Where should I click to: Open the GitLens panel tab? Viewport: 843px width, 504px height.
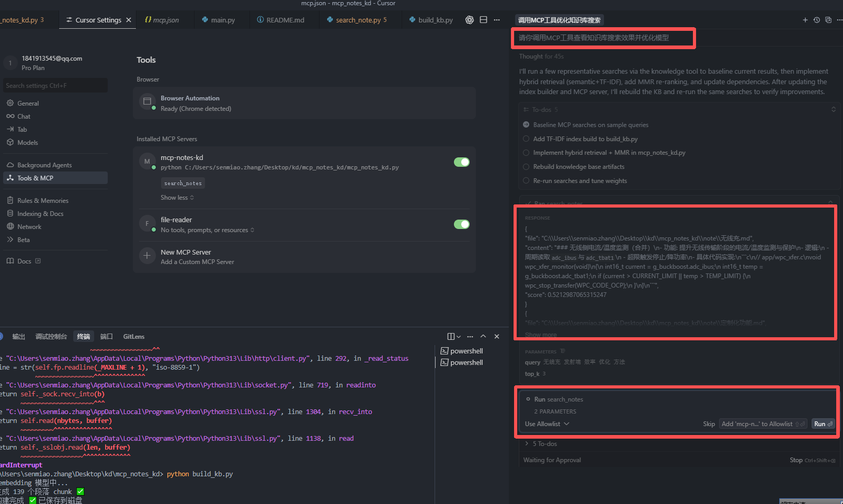pyautogui.click(x=134, y=336)
